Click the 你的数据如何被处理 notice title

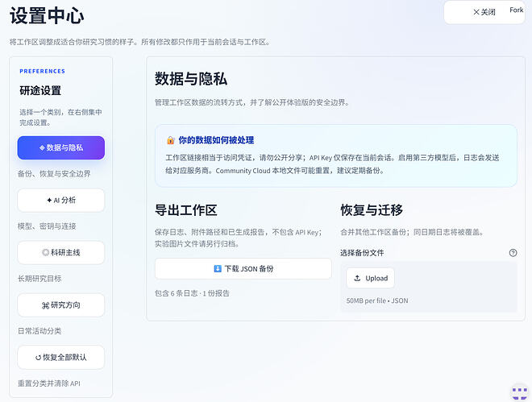(x=216, y=140)
